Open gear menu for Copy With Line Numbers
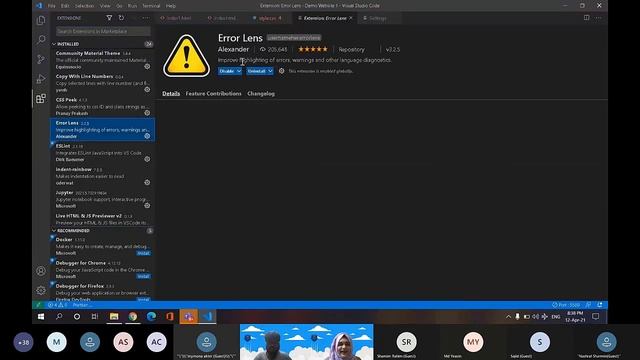 point(147,89)
